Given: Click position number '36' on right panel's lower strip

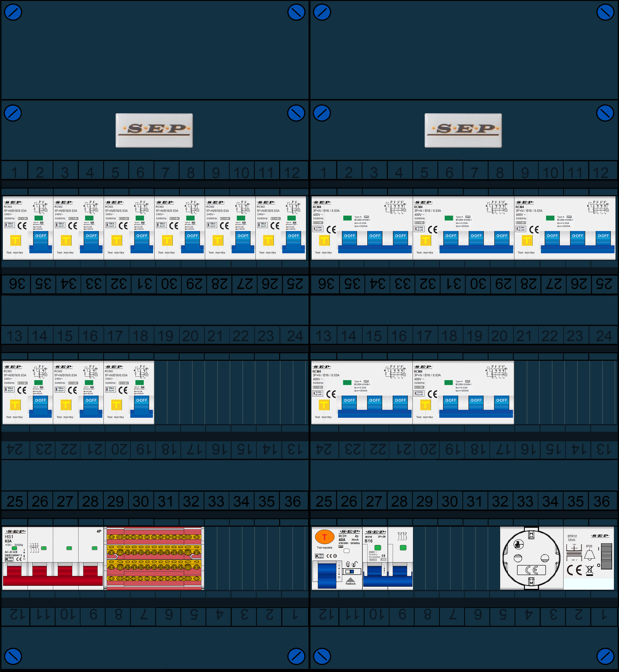Looking at the screenshot, I should point(602,501).
